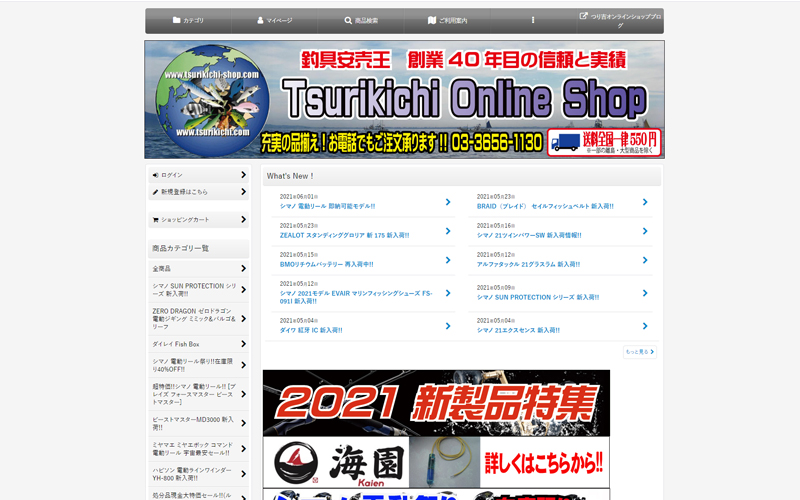Click the three-dot more menu icon
The width and height of the screenshot is (800, 500).
point(533,20)
